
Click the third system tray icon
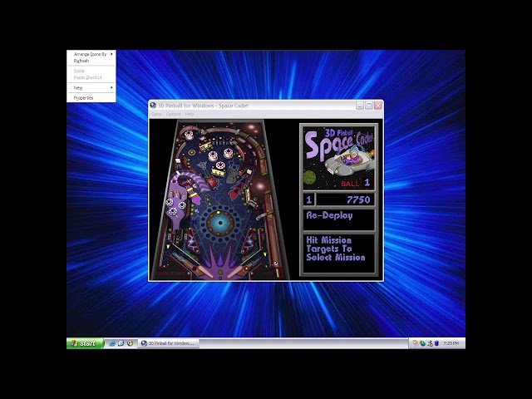coord(430,343)
